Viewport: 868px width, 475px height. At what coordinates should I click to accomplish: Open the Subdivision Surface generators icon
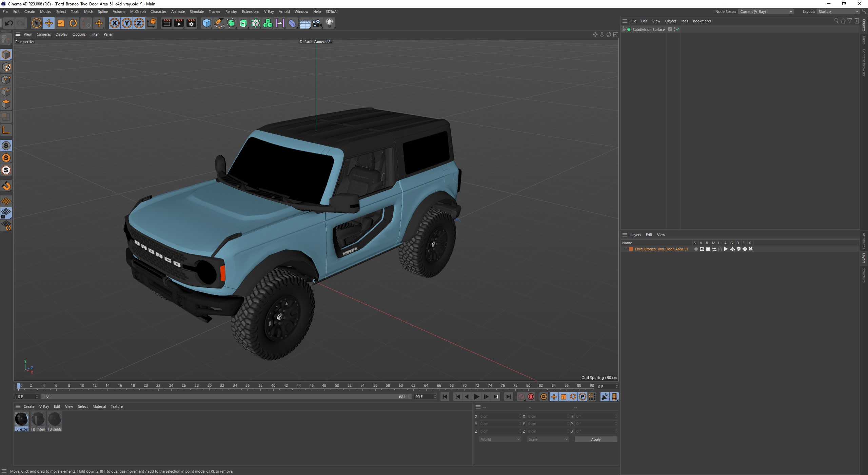tap(231, 23)
